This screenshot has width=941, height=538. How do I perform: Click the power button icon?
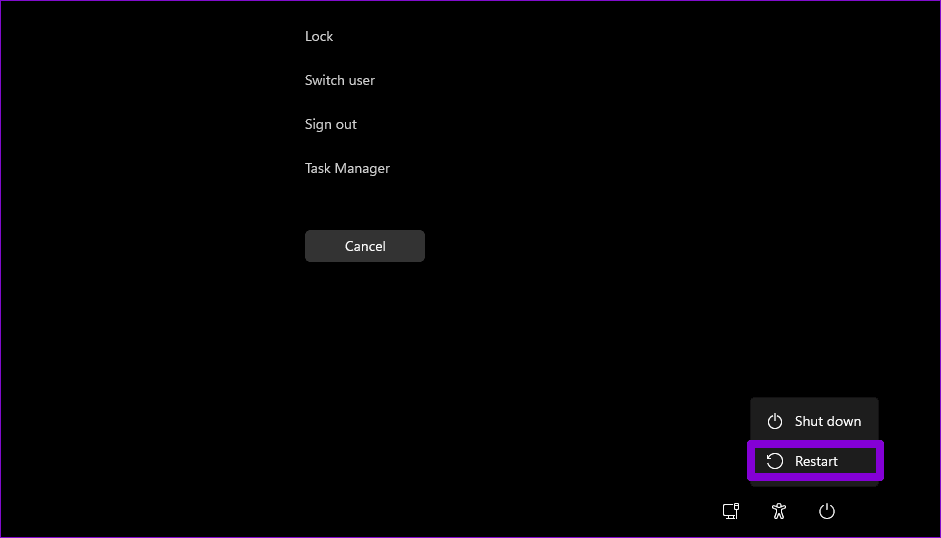tap(827, 511)
